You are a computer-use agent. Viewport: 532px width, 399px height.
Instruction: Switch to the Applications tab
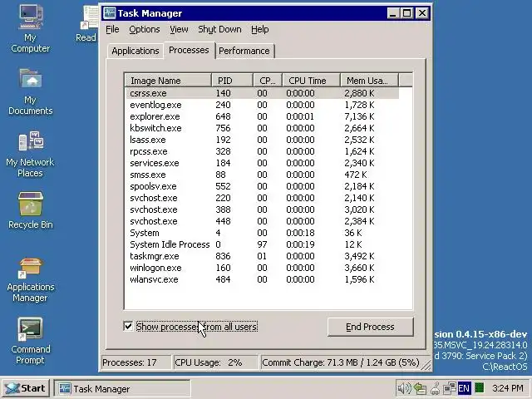click(x=135, y=51)
